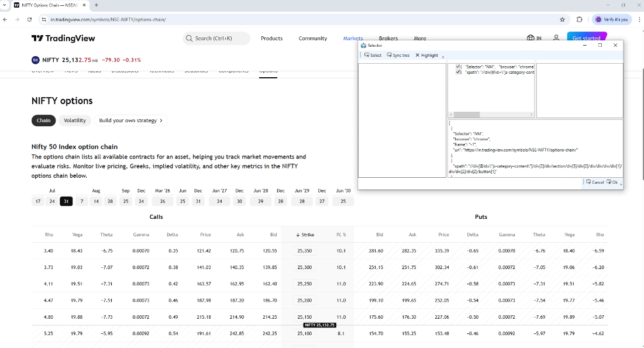The width and height of the screenshot is (644, 348).
Task: Click Verify it's you profile chip
Action: (612, 19)
